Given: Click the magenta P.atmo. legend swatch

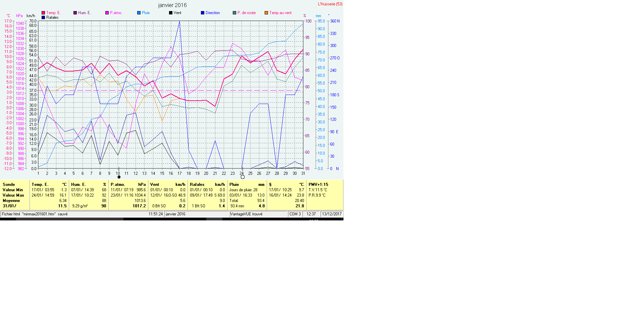Looking at the screenshot, I should [x=107, y=13].
